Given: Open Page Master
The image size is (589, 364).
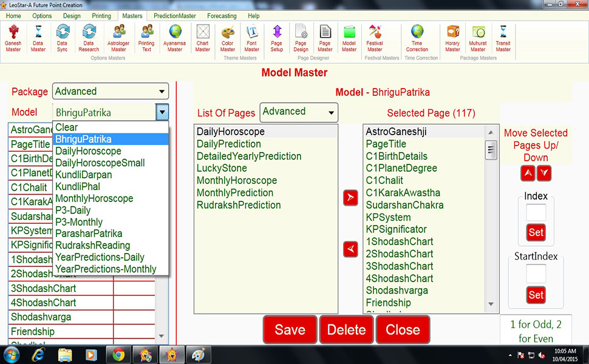Looking at the screenshot, I should pos(325,38).
